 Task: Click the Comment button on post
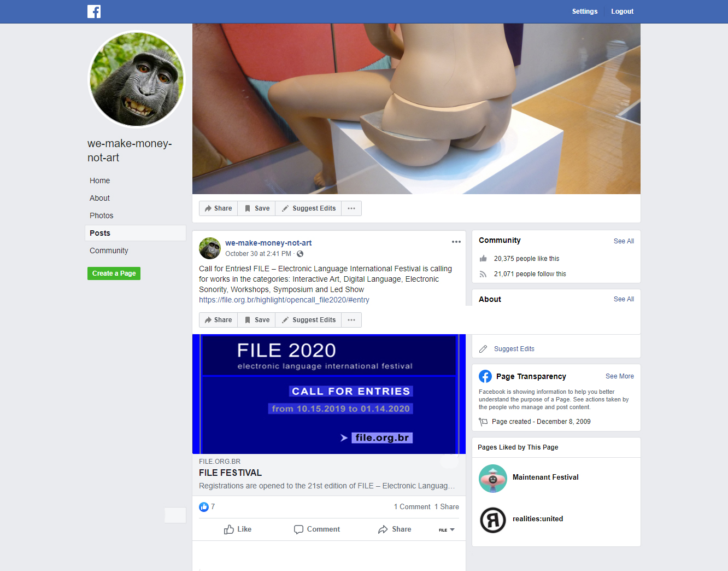[x=316, y=529]
